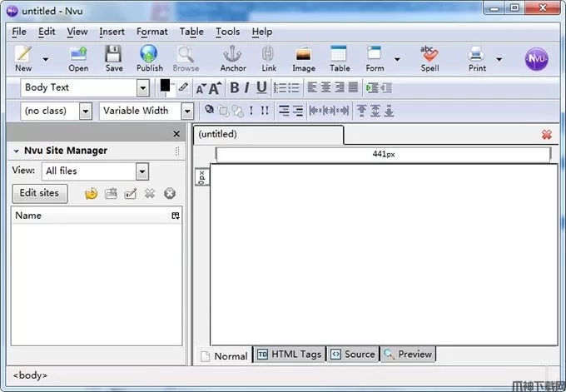The image size is (566, 392).
Task: Outdent the text
Action: tap(386, 87)
